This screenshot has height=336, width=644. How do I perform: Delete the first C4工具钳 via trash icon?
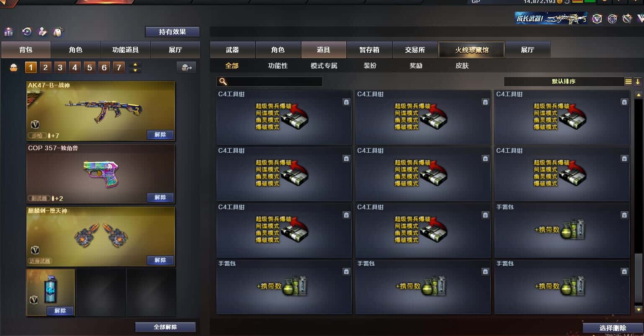346,102
